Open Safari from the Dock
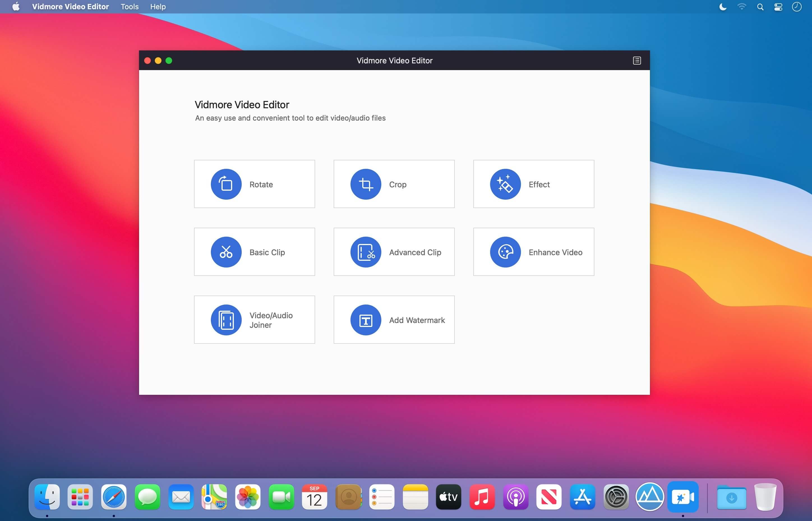 click(114, 497)
